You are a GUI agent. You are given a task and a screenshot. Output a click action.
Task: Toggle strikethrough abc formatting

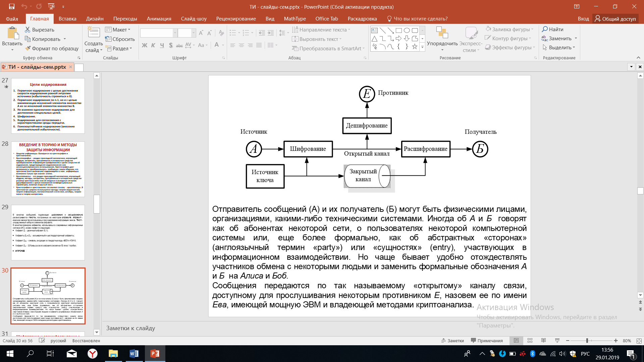(x=179, y=45)
